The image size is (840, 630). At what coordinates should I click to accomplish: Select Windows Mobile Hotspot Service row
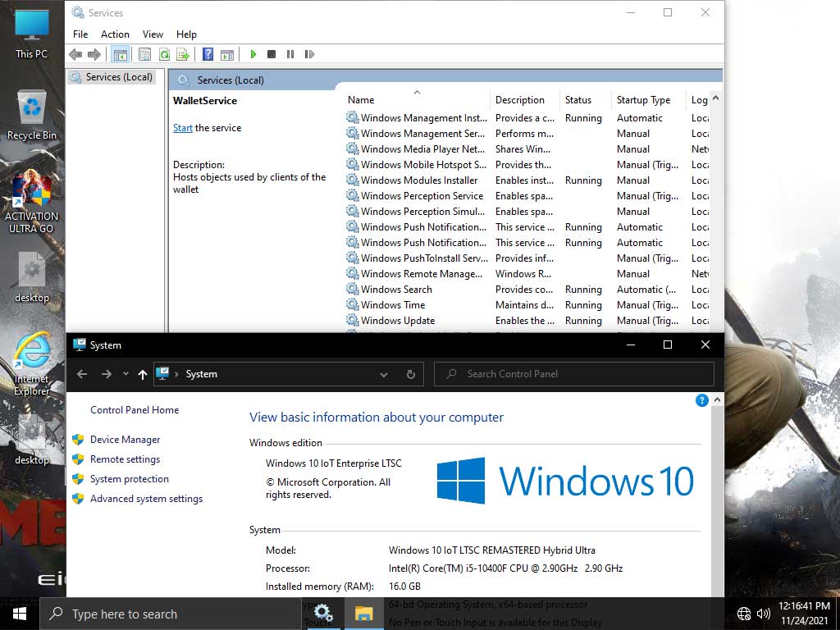(x=527, y=164)
